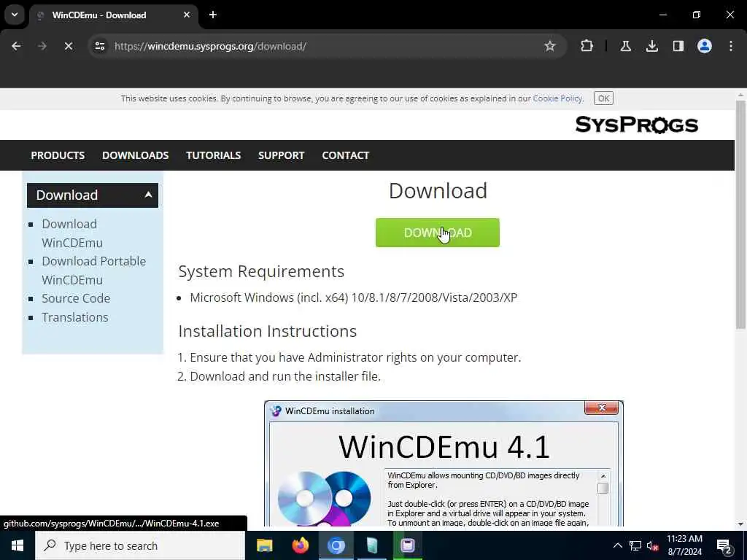747x560 pixels.
Task: Open Chrome Labs flask icon
Action: pos(625,46)
